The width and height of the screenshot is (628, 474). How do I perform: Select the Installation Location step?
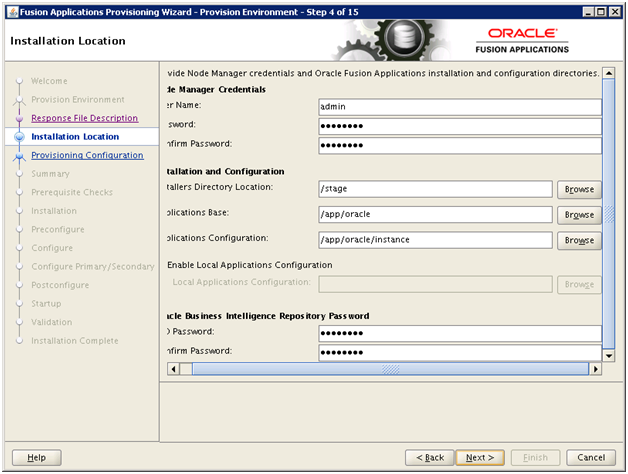click(75, 137)
